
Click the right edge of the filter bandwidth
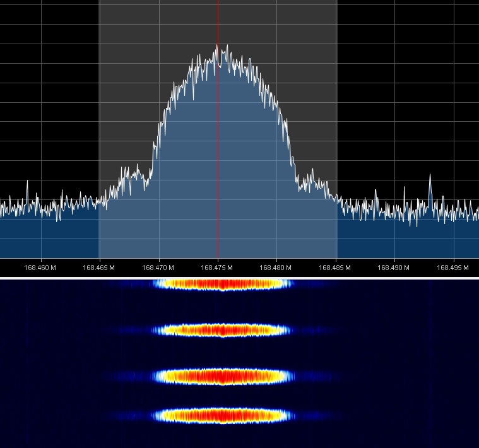[337, 129]
